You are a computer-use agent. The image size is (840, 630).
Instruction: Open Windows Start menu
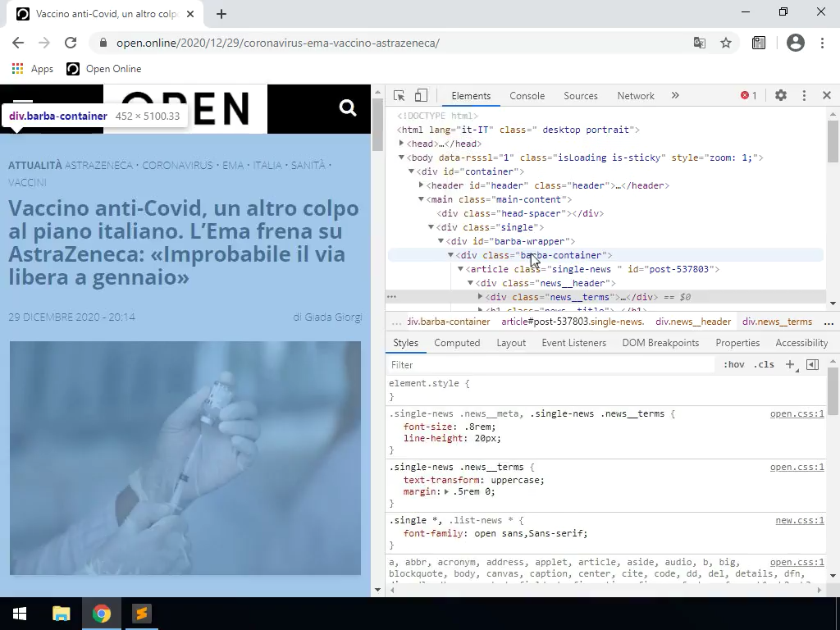click(20, 614)
